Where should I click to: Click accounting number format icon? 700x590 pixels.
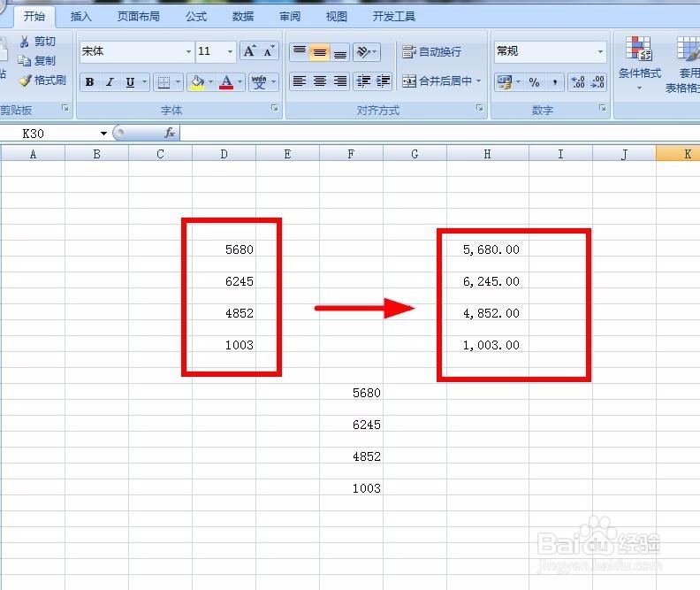tap(505, 82)
